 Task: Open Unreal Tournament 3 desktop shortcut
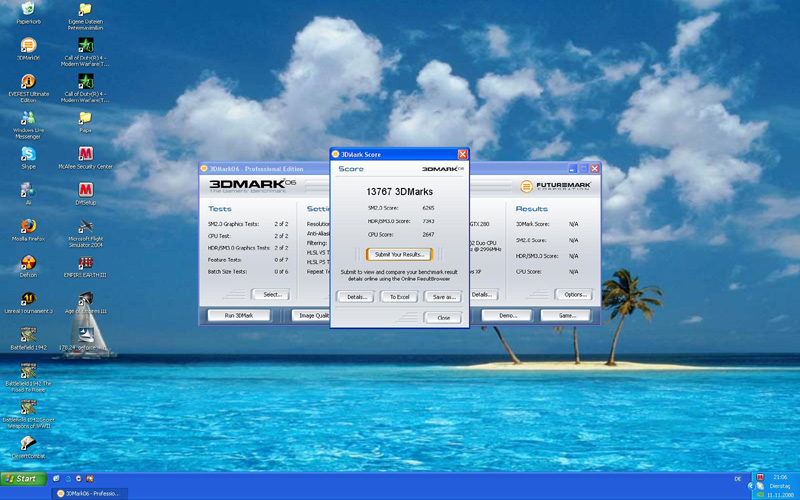tap(28, 299)
